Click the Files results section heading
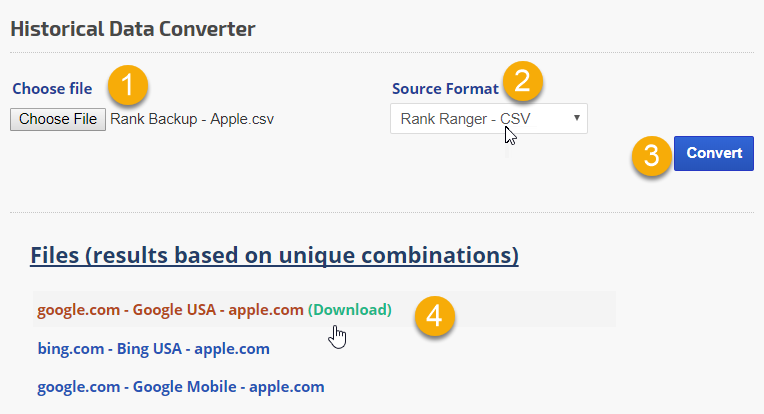The width and height of the screenshot is (764, 414). pyautogui.click(x=274, y=256)
